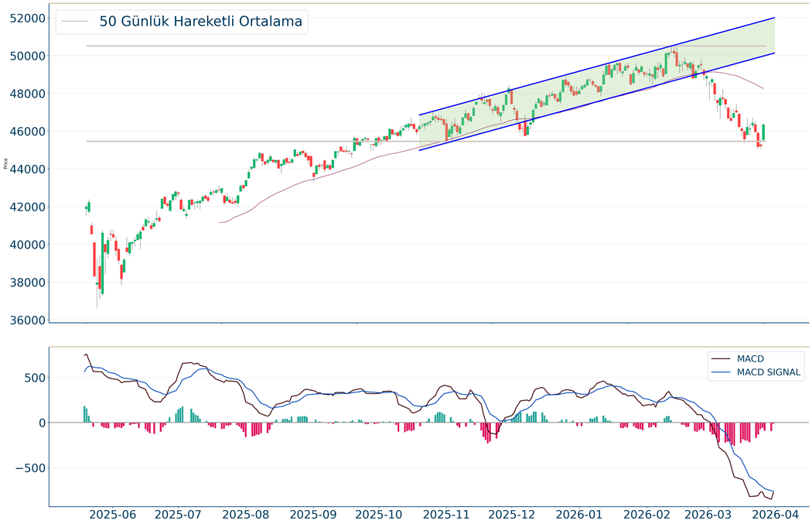Viewport: 812px width, 524px height.
Task: Click the last green candlestick at far right
Action: (763, 132)
